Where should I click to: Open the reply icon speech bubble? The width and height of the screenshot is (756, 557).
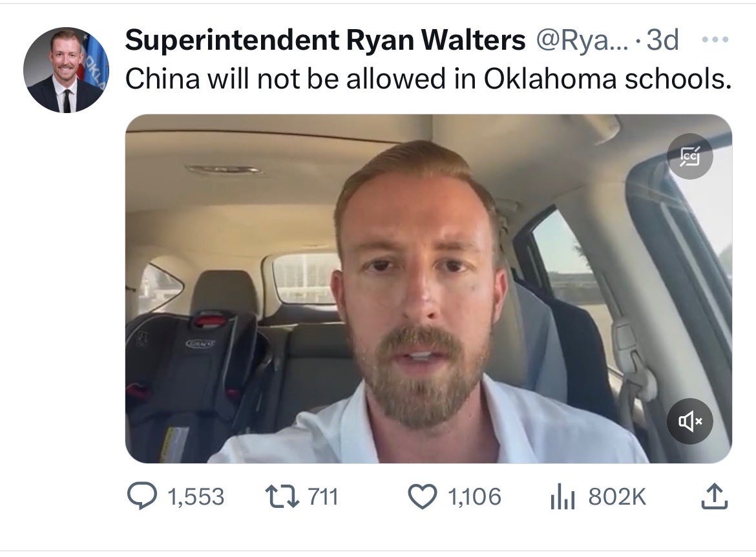click(x=142, y=496)
